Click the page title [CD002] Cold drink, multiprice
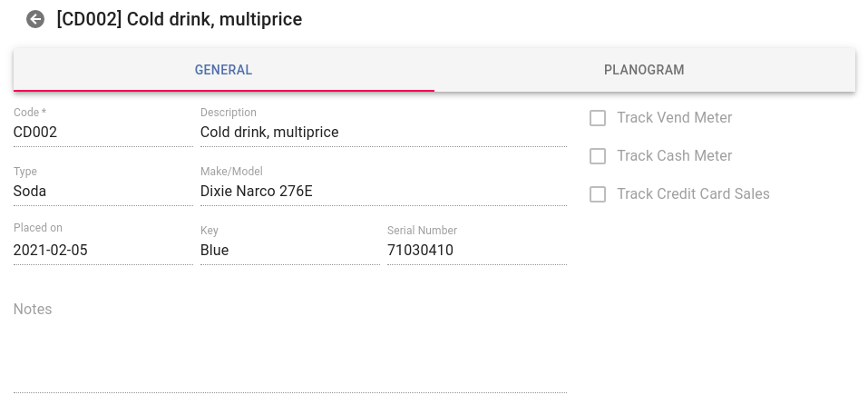The height and width of the screenshot is (405, 868). point(180,19)
